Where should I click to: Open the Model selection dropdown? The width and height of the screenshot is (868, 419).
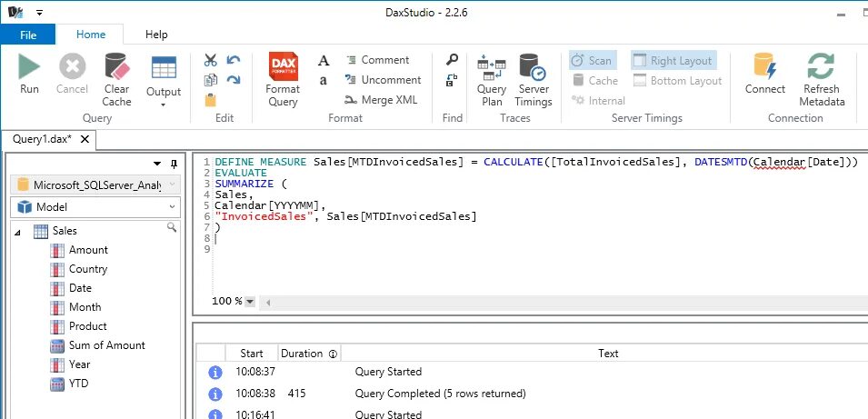pos(95,207)
